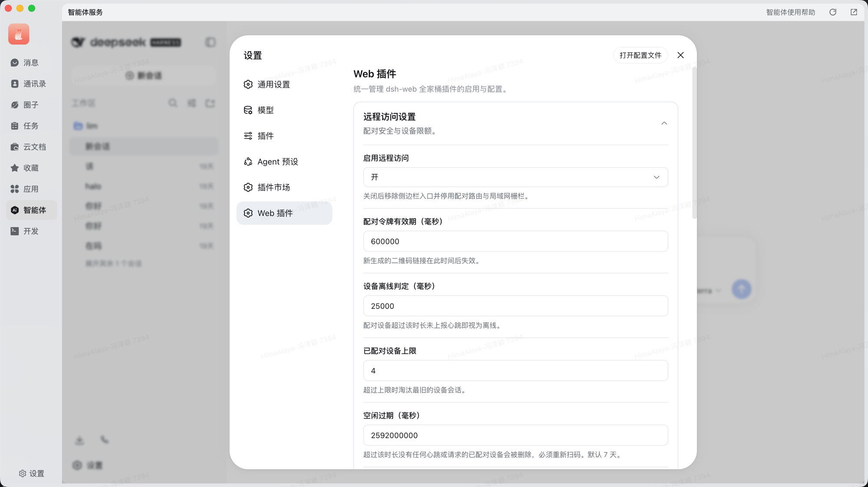868x487 pixels.
Task: Open 开发 developer section
Action: (31, 231)
